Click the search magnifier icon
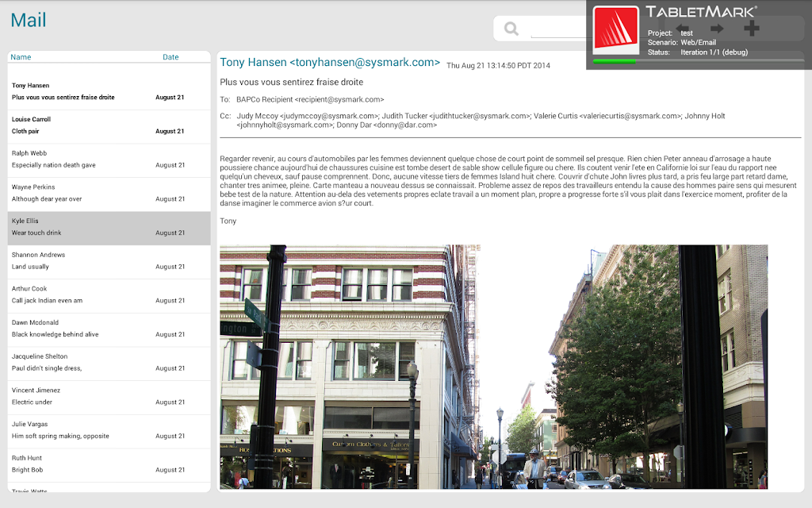 [x=511, y=29]
